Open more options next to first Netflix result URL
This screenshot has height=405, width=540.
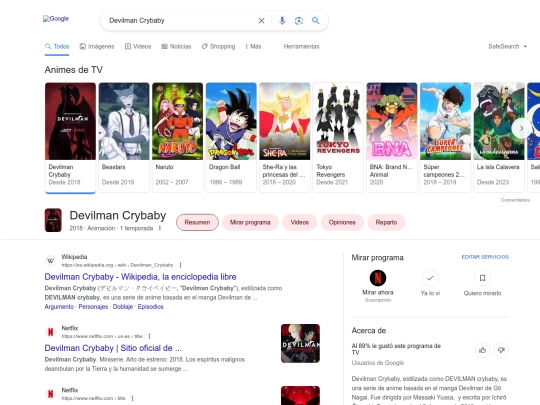pos(149,336)
